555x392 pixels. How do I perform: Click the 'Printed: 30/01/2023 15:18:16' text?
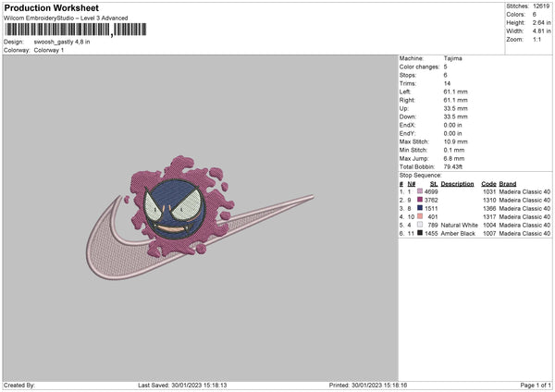(x=368, y=385)
